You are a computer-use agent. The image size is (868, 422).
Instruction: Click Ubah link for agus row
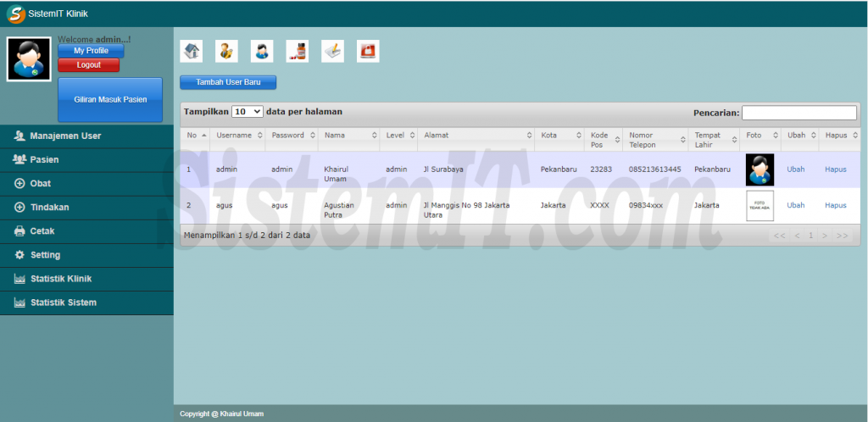point(795,205)
